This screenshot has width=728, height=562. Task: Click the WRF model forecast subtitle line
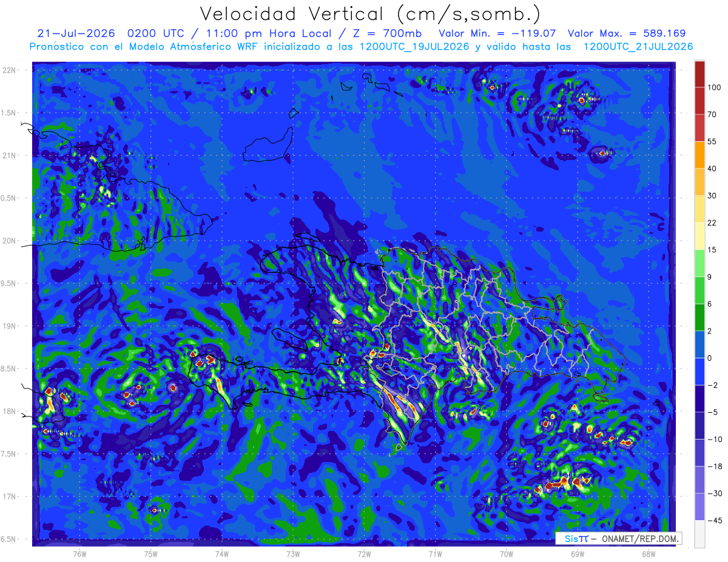(361, 46)
